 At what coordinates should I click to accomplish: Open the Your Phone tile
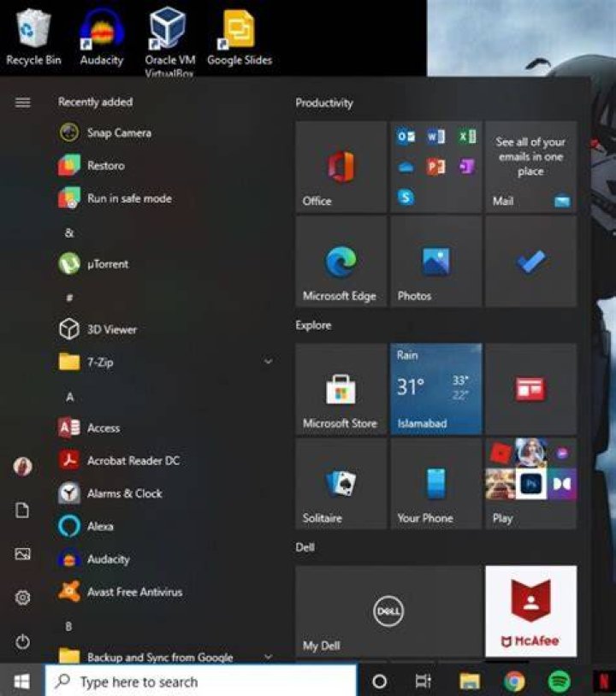tap(436, 484)
